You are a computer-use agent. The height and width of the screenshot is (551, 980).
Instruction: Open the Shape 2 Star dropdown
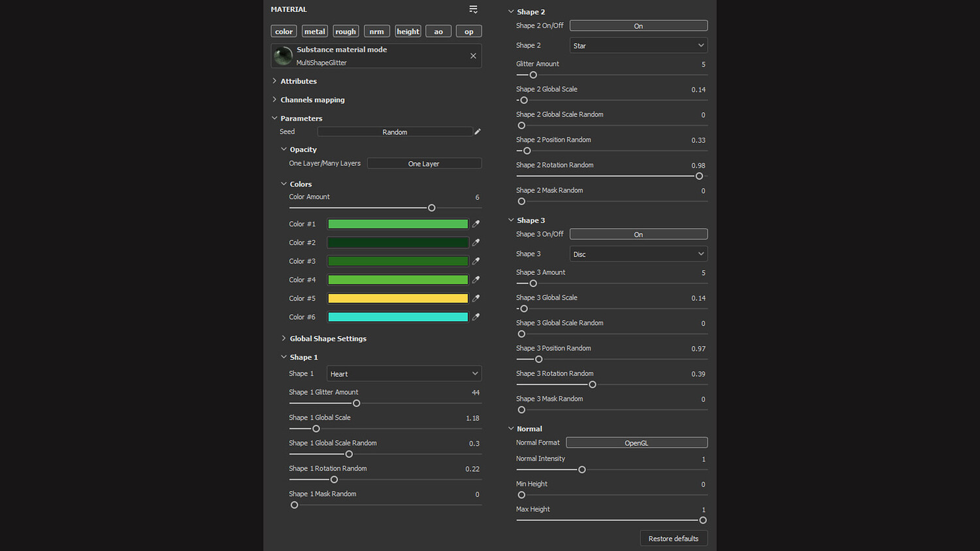tap(638, 46)
